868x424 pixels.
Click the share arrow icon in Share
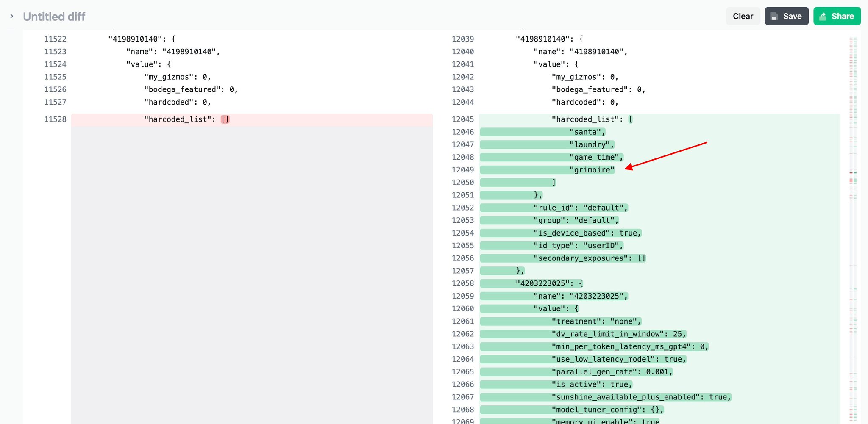click(823, 17)
